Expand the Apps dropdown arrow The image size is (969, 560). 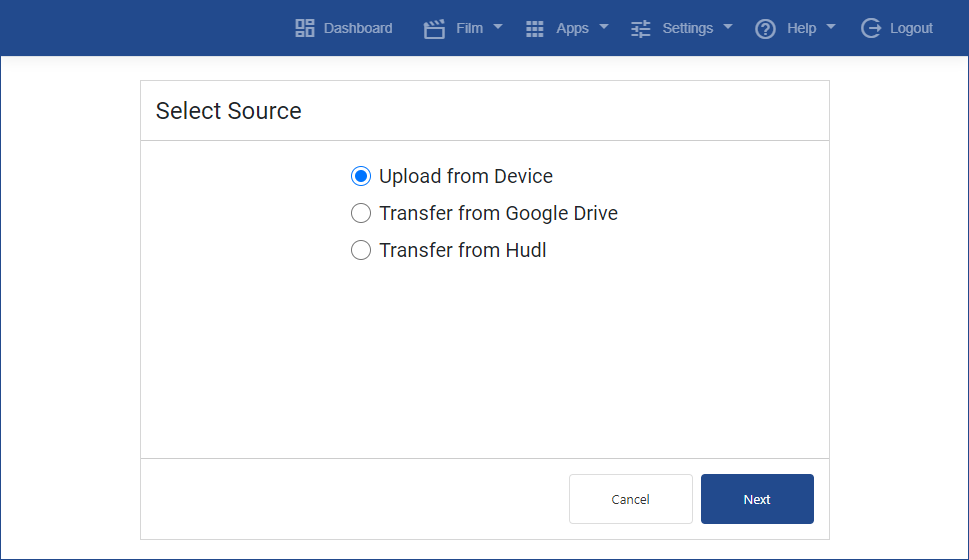pos(604,27)
